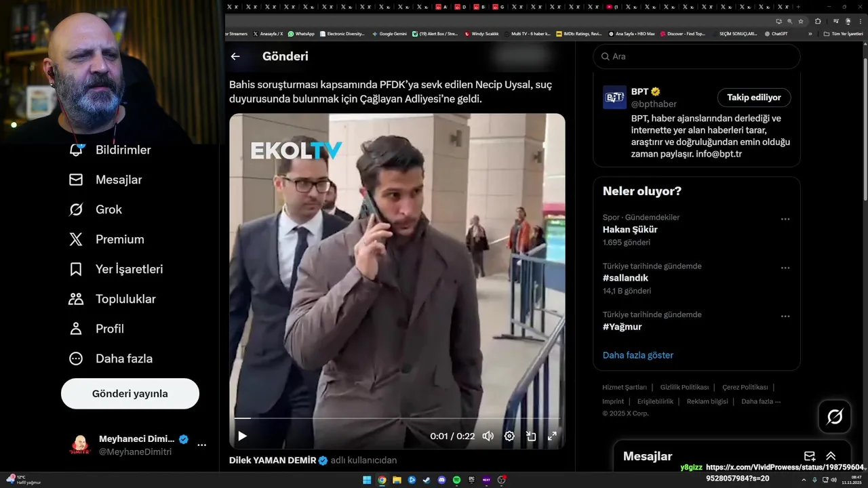Click the Dilek YAMAN DEMİR source link

pos(273,460)
